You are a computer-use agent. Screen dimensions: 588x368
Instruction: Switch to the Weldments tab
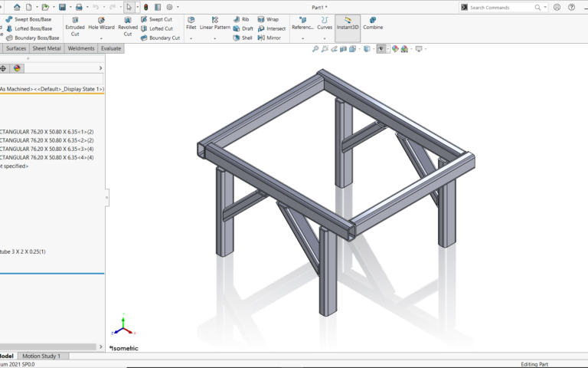(x=81, y=48)
